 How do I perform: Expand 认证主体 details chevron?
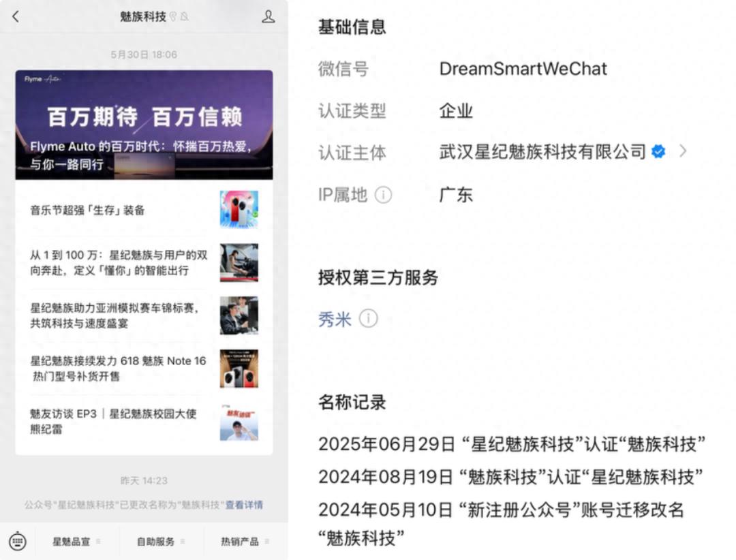click(683, 151)
